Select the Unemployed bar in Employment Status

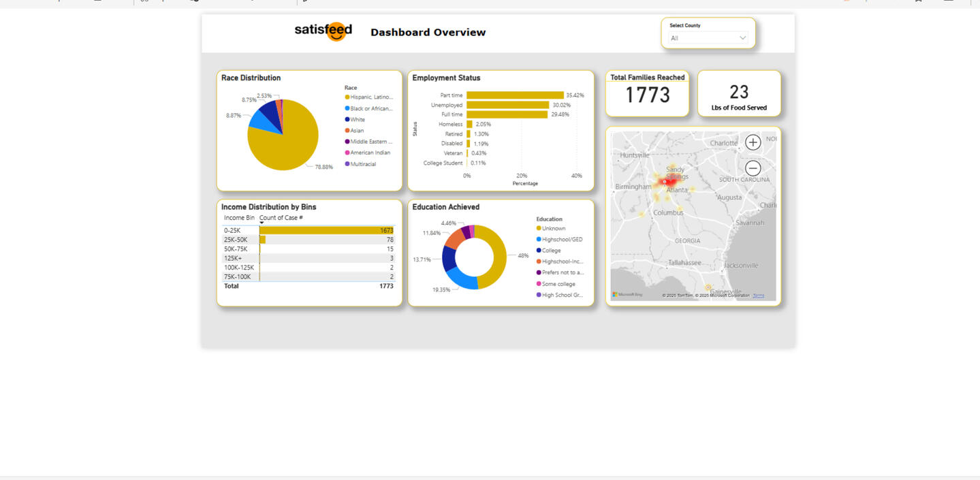tap(507, 105)
